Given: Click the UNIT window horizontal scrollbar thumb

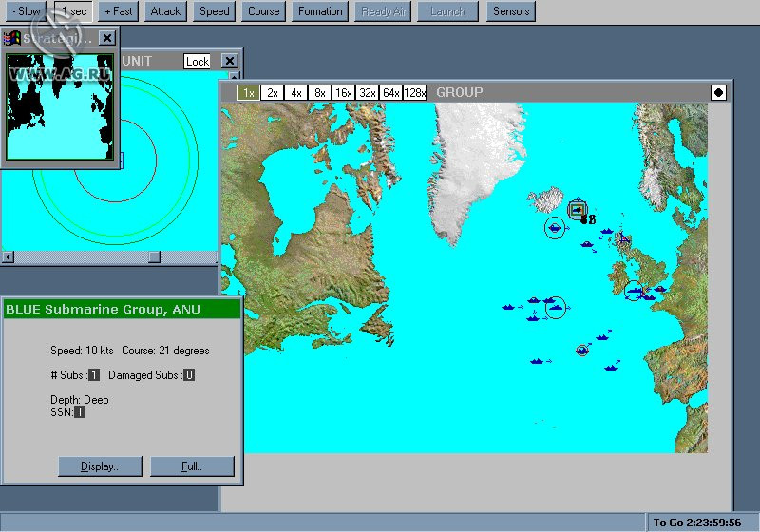Looking at the screenshot, I should [154, 256].
